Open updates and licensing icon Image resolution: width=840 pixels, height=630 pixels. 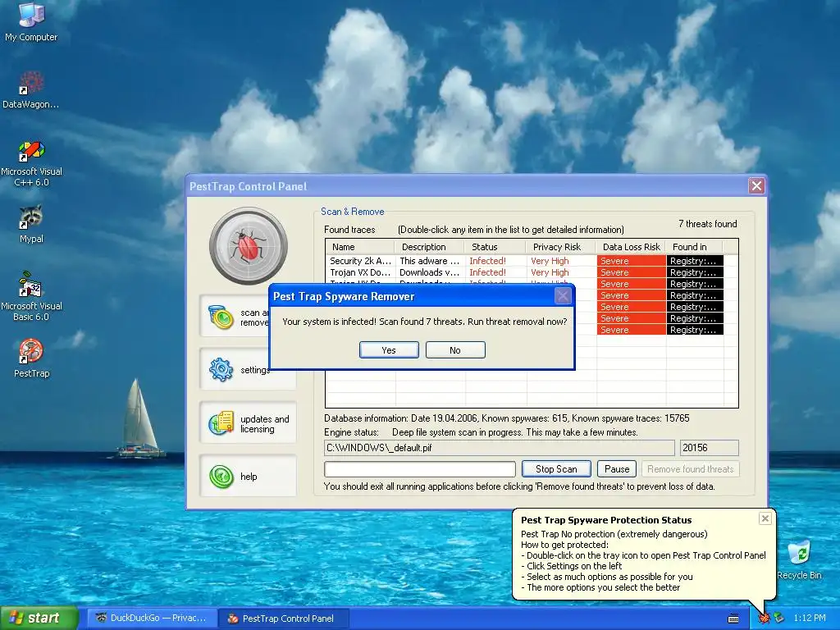coord(221,423)
